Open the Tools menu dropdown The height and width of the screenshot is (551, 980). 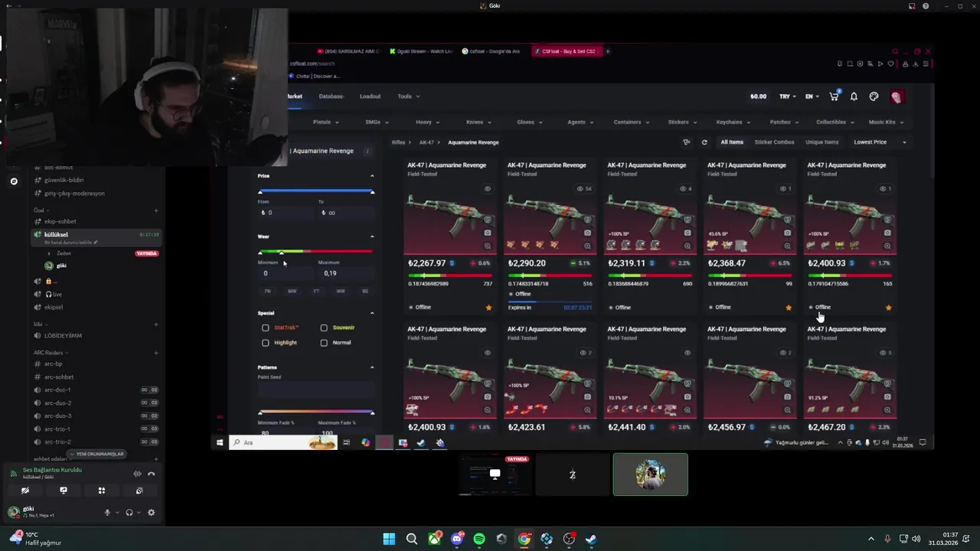point(408,96)
